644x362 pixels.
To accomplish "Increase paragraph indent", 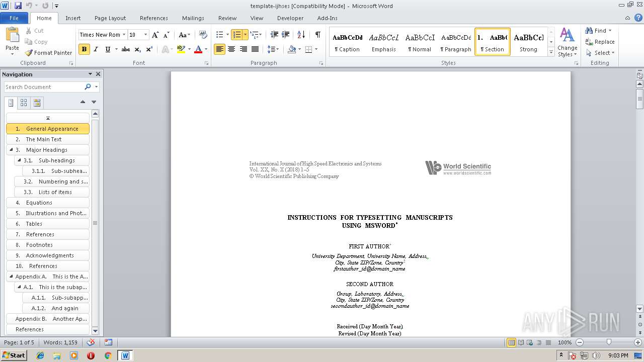I will click(285, 35).
